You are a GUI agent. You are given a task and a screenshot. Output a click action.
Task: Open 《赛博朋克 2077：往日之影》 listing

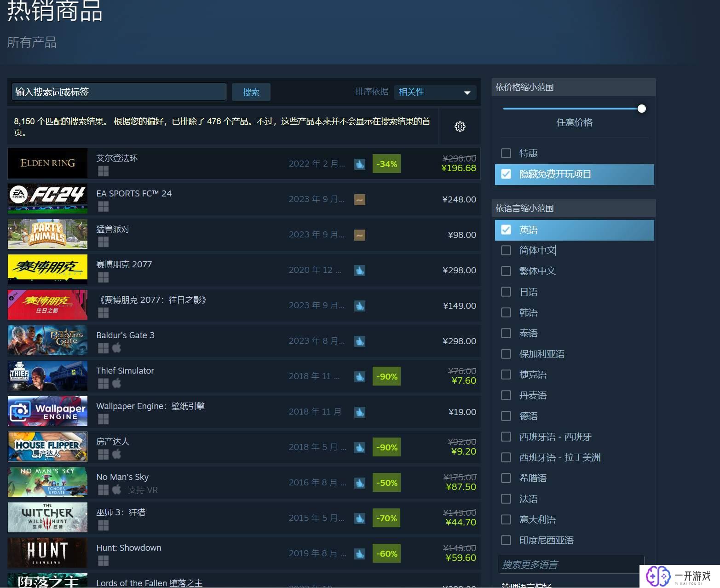pyautogui.click(x=153, y=300)
